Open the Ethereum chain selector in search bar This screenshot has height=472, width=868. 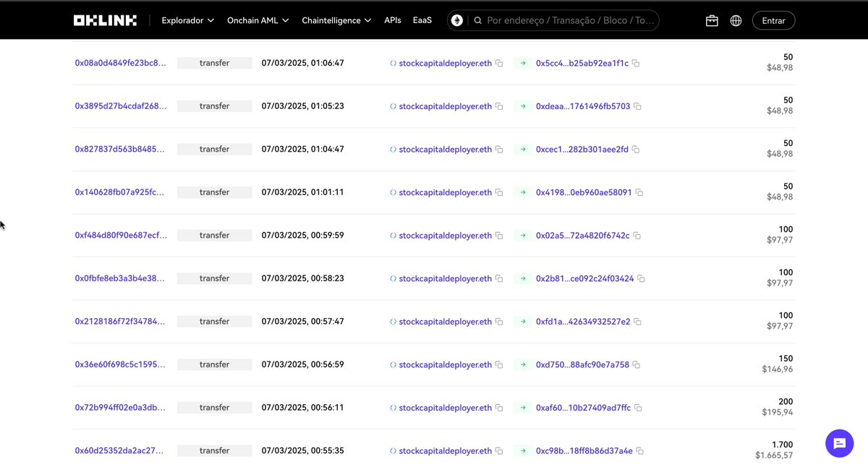click(x=457, y=20)
